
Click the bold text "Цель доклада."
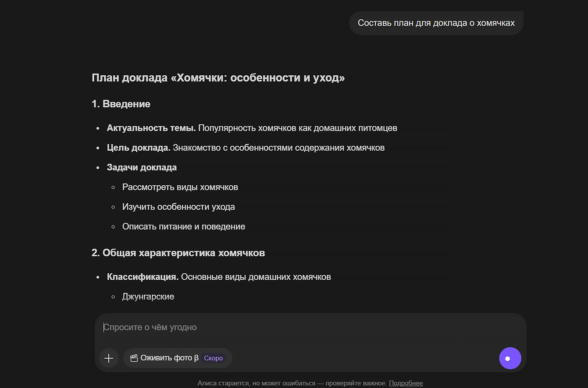pos(139,148)
